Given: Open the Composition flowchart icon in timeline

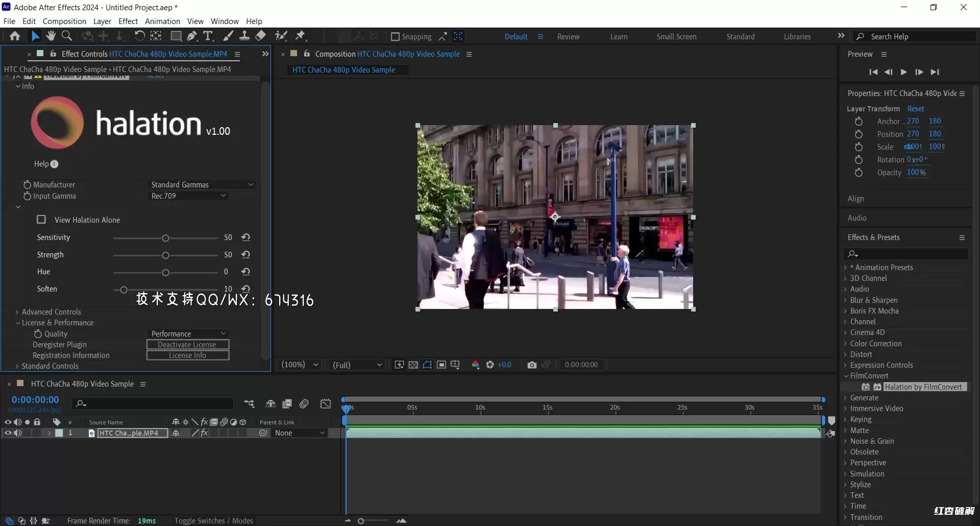Looking at the screenshot, I should click(249, 404).
